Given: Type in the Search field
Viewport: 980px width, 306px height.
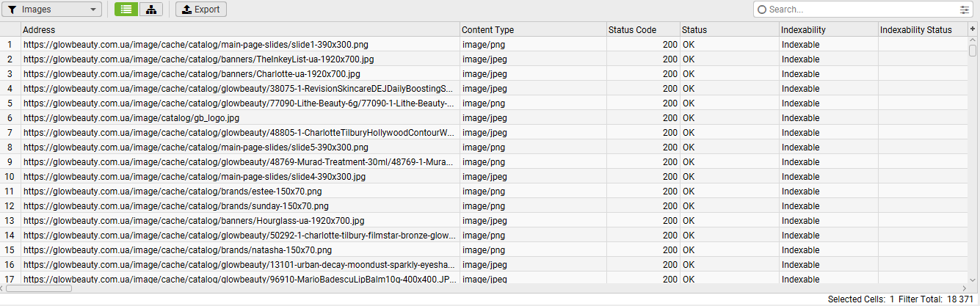Looking at the screenshot, I should pyautogui.click(x=859, y=10).
